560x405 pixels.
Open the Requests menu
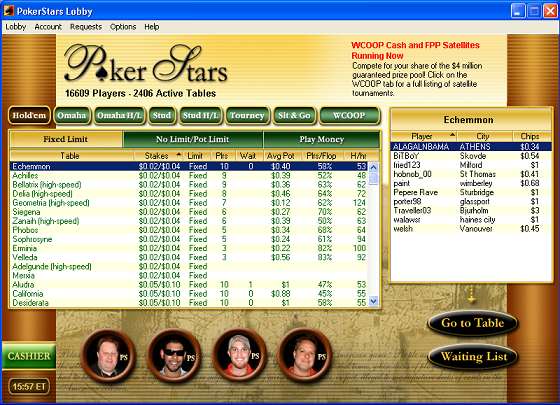tap(86, 27)
